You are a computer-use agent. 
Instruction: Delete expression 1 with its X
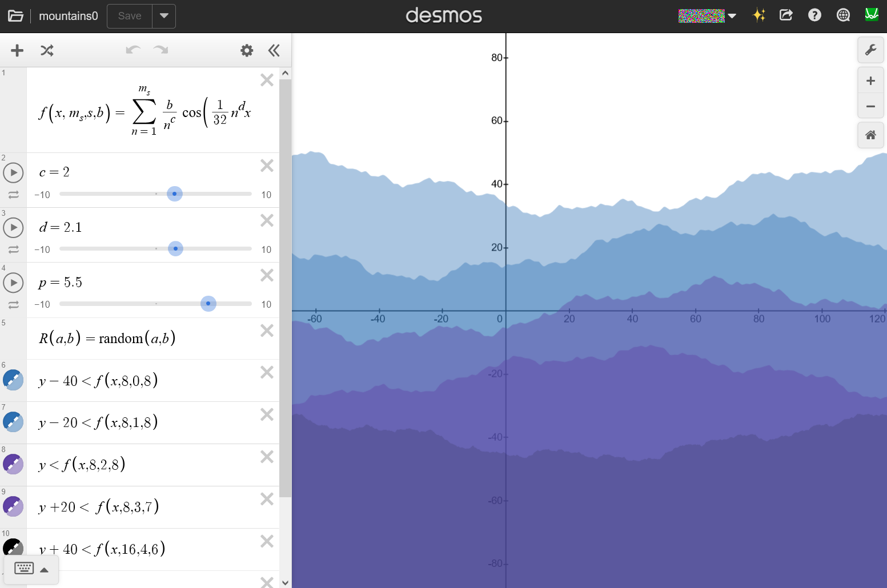click(x=267, y=80)
